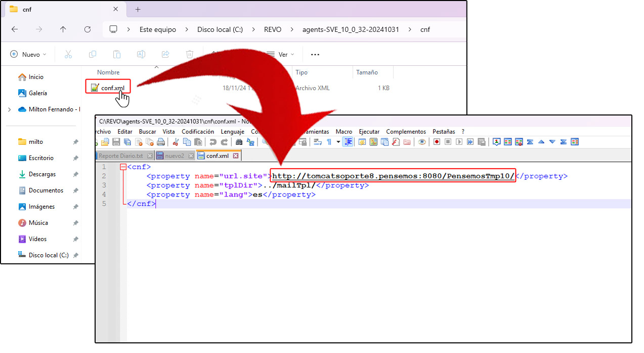Screen dimensions: 644x353
Task: Start macro recording with the red record icon
Action: point(436,142)
